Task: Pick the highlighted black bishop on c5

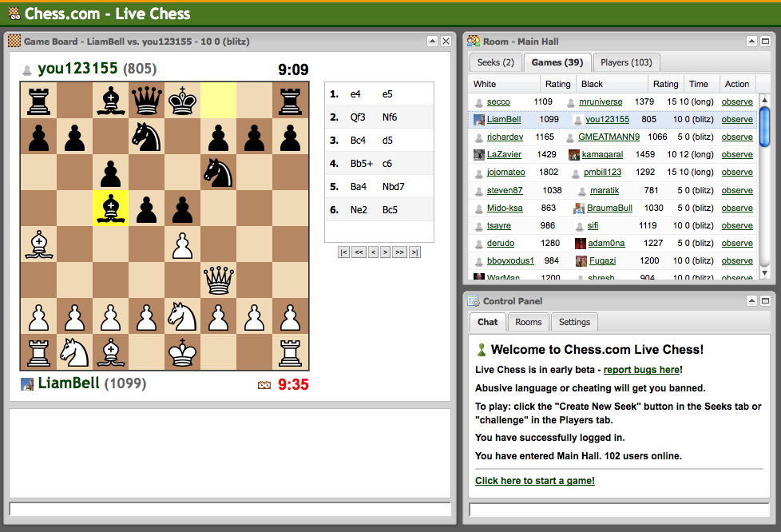Action: point(110,208)
